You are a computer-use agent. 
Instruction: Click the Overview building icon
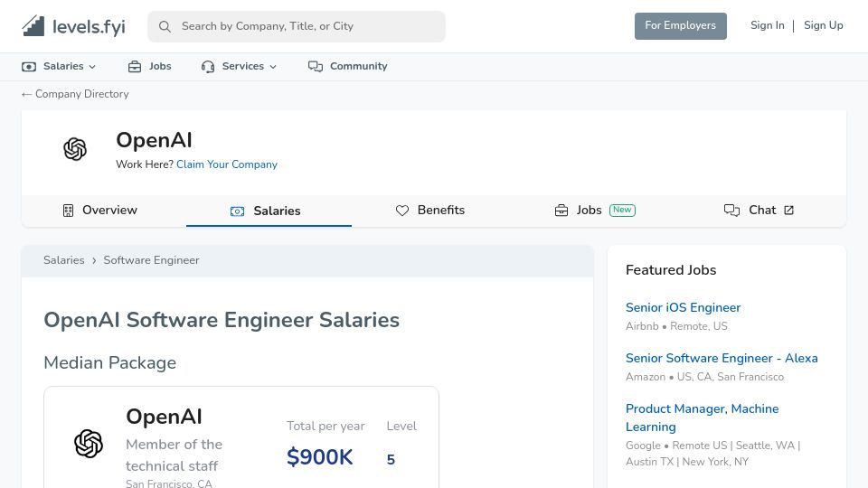(68, 211)
